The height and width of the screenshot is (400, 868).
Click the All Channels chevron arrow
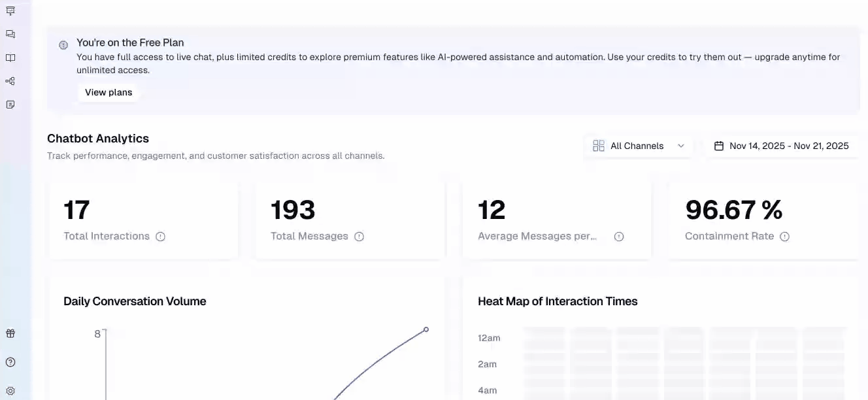point(680,146)
